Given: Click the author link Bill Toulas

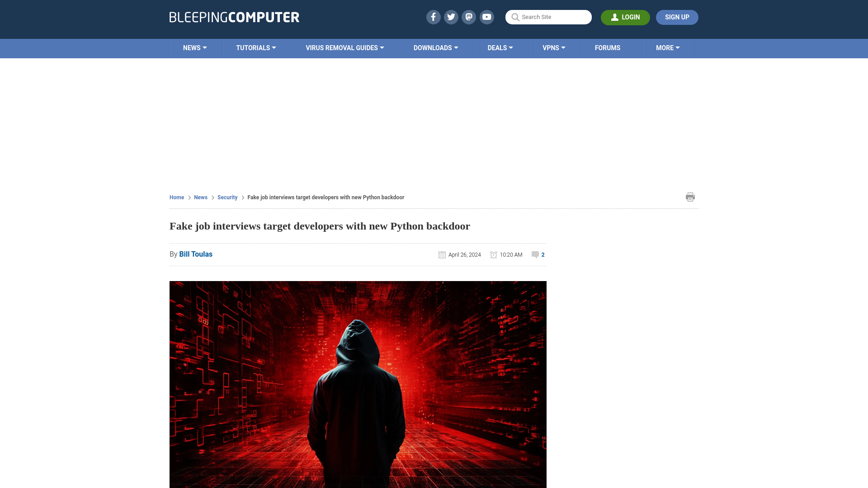Looking at the screenshot, I should pos(196,254).
